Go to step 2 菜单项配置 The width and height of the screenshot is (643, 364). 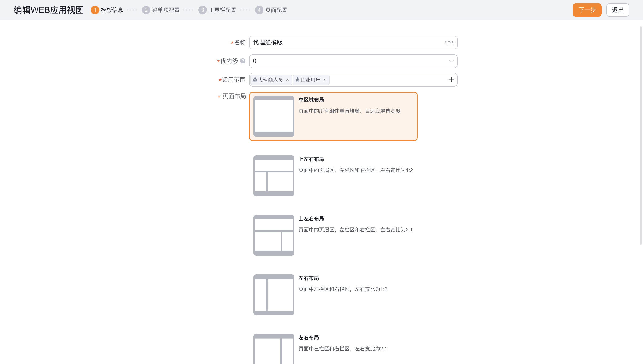[161, 10]
